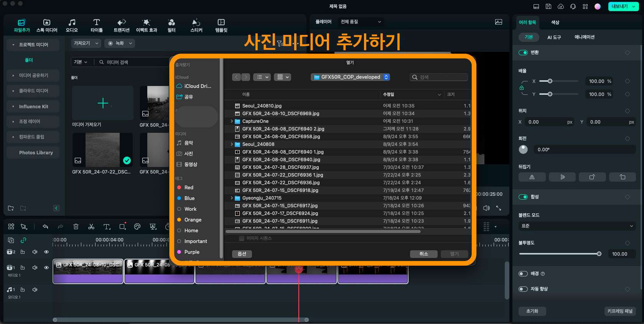Click the color palette icon in timeline toolbar
The width and height of the screenshot is (644, 324).
(137, 226)
